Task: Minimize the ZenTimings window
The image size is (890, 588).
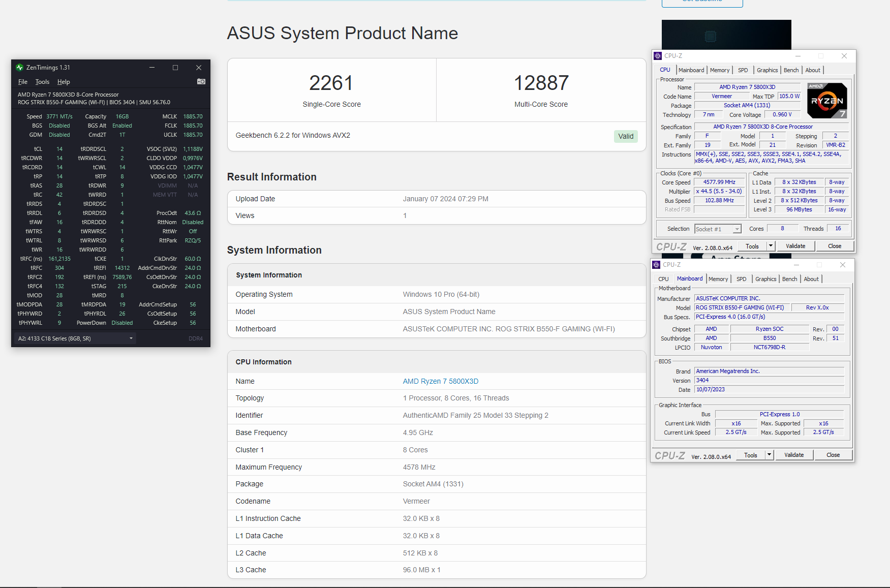Action: 152,68
